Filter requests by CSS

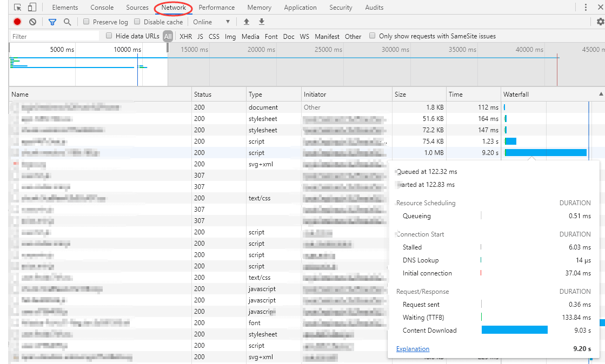click(x=214, y=36)
